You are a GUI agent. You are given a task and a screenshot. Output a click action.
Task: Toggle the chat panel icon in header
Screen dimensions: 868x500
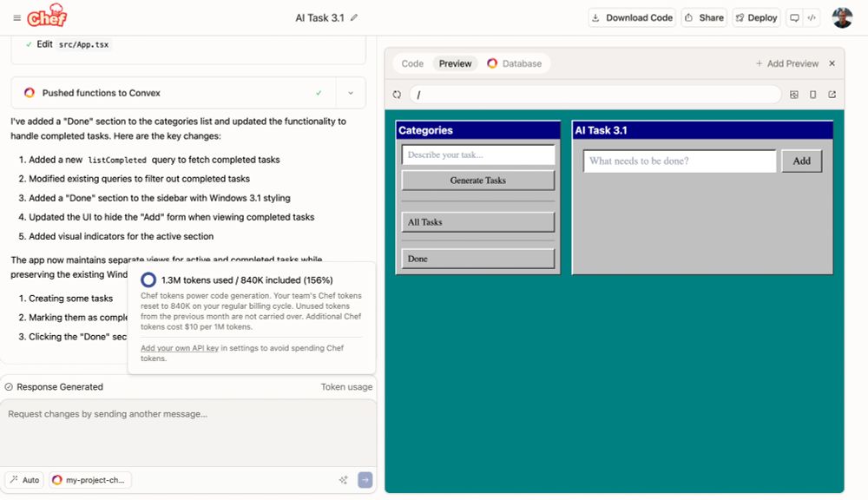click(794, 17)
